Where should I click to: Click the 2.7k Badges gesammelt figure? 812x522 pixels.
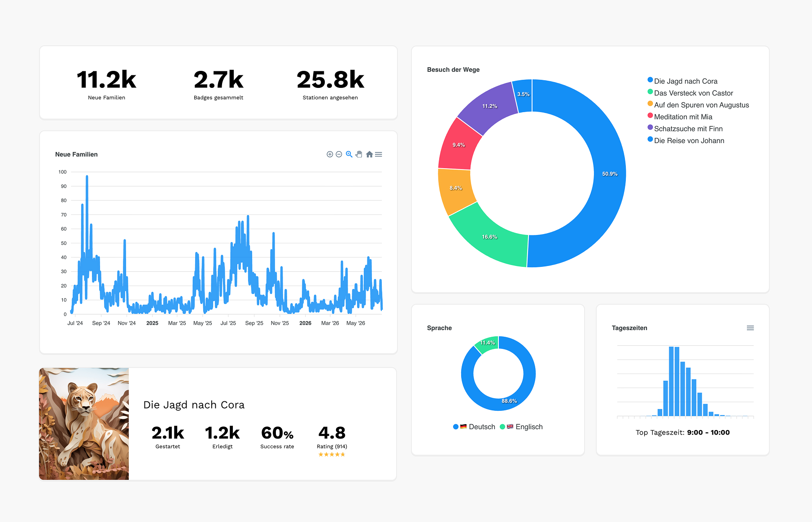click(218, 80)
